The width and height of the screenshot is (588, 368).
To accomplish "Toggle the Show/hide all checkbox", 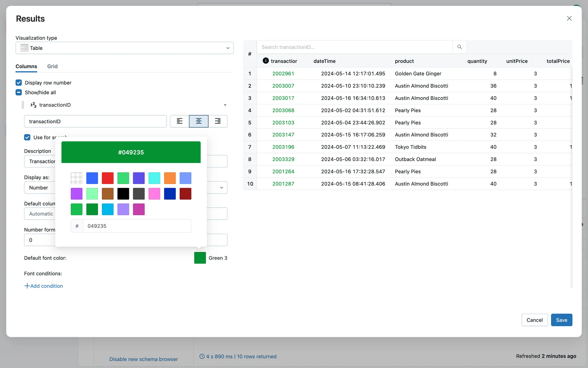I will 19,92.
